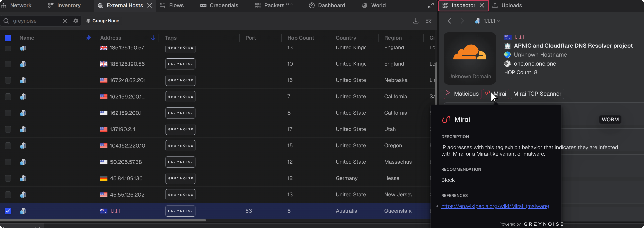Click the red 1.1.1.1 address in Inspector
Screen dimensions: 644x228
click(519, 37)
